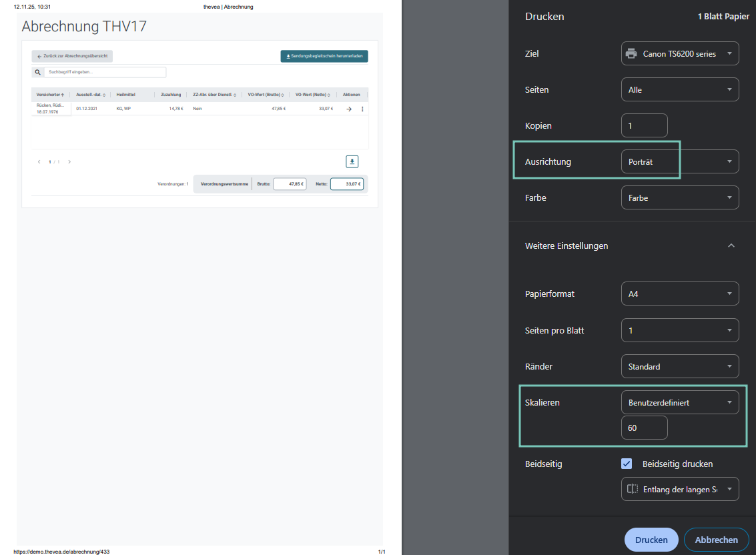This screenshot has height=555, width=756.
Task: Click the date cell 01.12.2021
Action: coord(87,109)
